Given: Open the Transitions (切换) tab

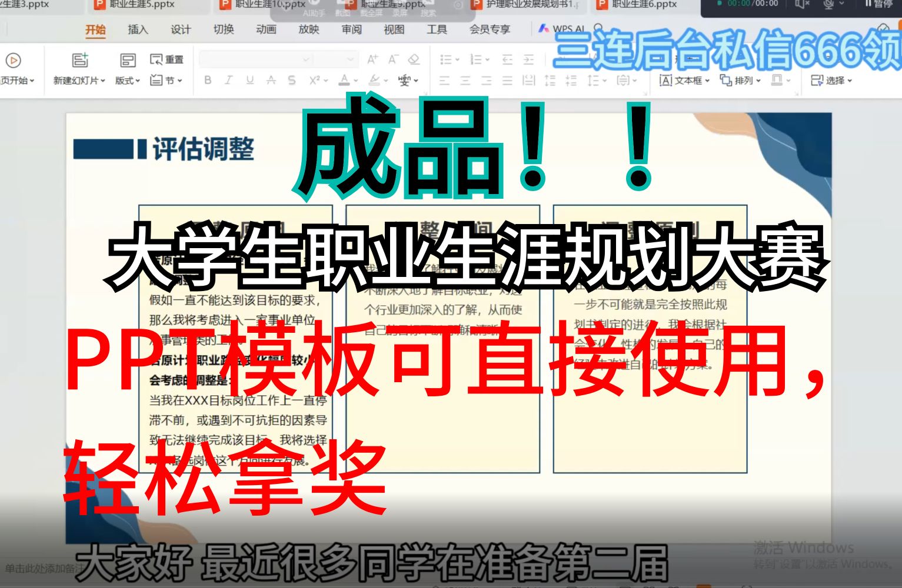Looking at the screenshot, I should [x=224, y=29].
